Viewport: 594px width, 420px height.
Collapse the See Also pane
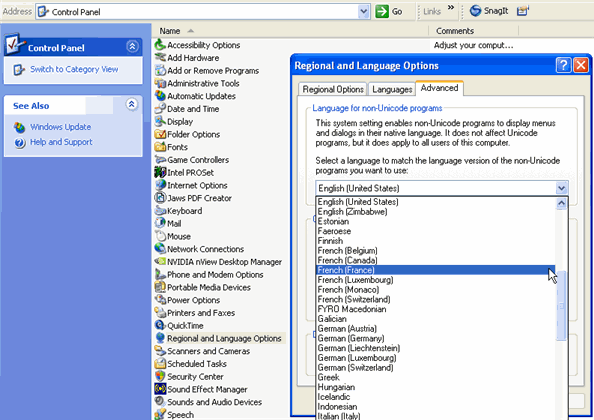(131, 104)
